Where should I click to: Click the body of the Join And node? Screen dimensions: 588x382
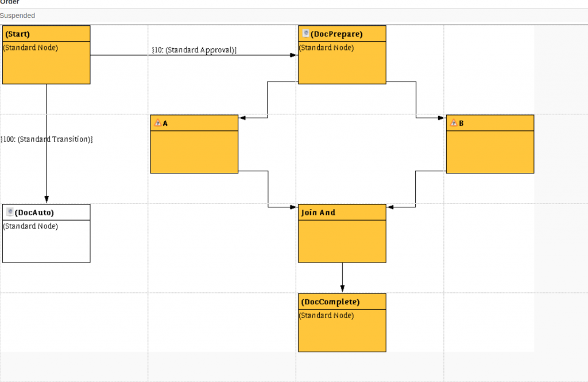(x=342, y=241)
